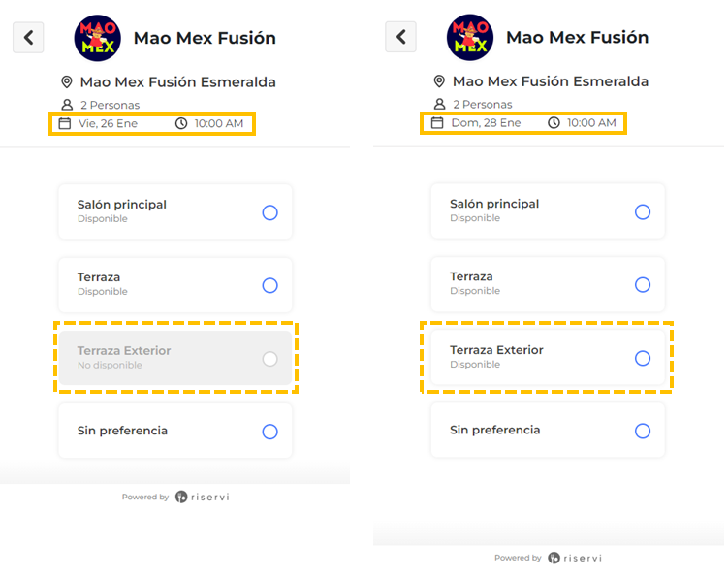Click Vie, 26 Ene date text

click(x=108, y=123)
